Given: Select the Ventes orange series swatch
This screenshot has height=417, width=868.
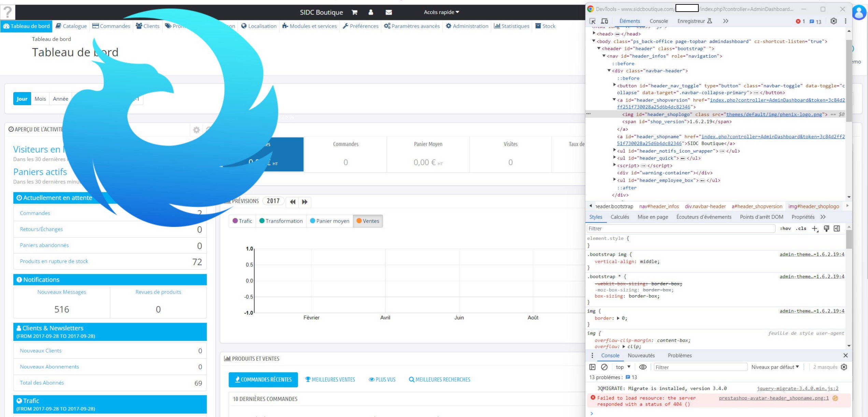Looking at the screenshot, I should tap(359, 221).
